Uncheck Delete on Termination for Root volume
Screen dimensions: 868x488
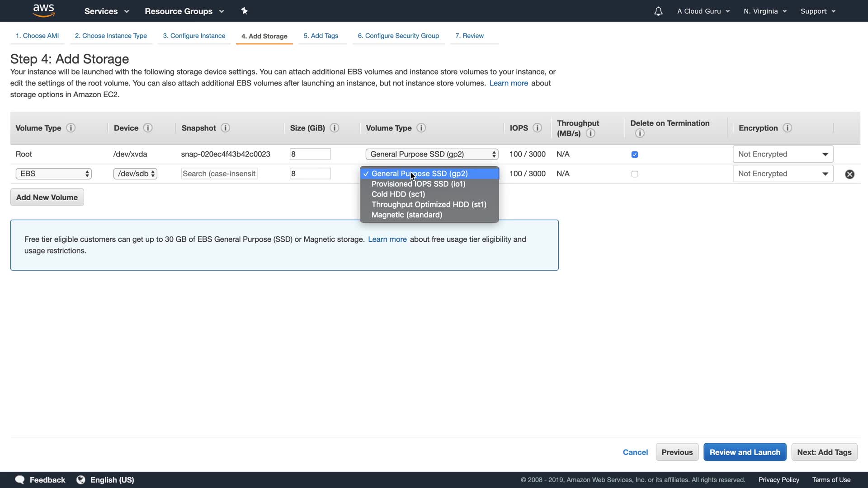pyautogui.click(x=635, y=155)
